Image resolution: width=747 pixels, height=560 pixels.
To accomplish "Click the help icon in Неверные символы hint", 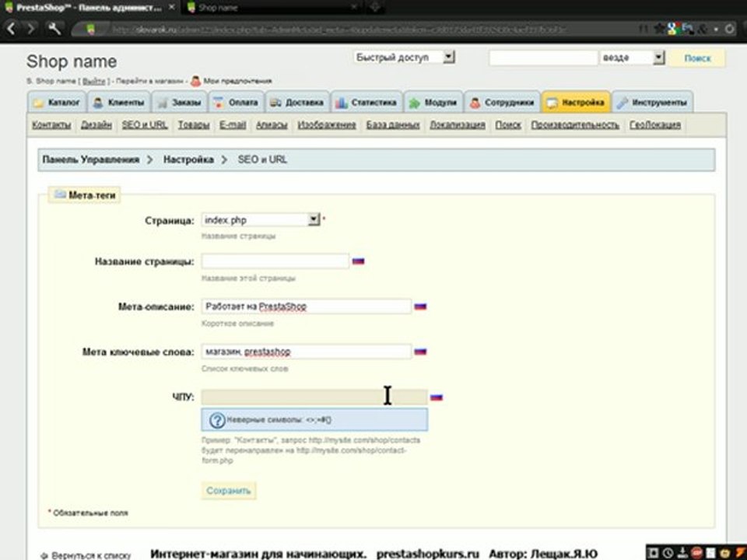I will click(217, 420).
